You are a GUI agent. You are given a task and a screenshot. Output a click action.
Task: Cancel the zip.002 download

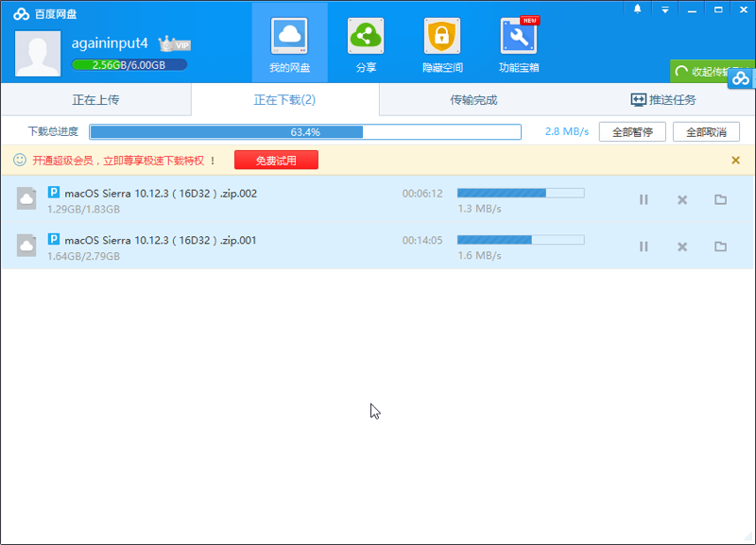click(x=681, y=199)
